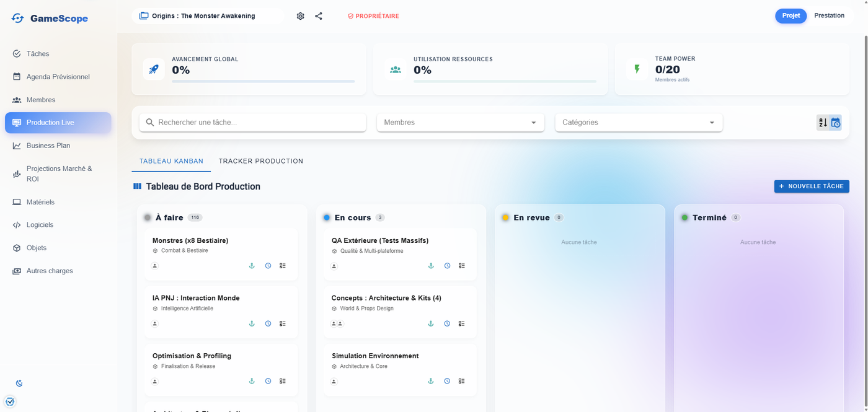This screenshot has height=412, width=868.
Task: Switch to Prestation mode
Action: [x=829, y=16]
